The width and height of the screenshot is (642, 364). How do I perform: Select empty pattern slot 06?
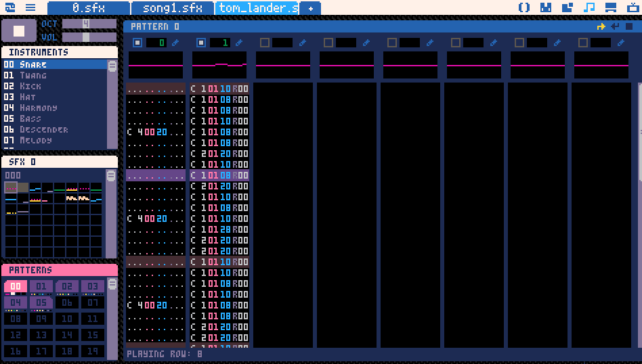coord(67,302)
